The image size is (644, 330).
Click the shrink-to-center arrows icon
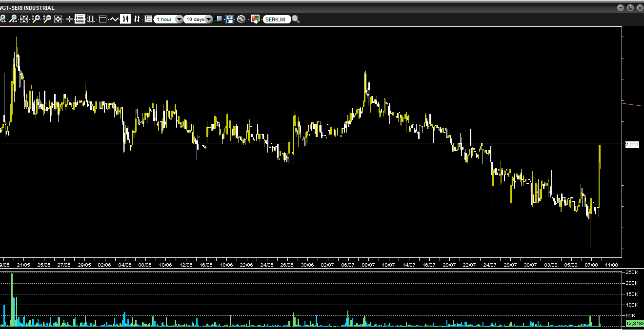pyautogui.click(x=58, y=19)
